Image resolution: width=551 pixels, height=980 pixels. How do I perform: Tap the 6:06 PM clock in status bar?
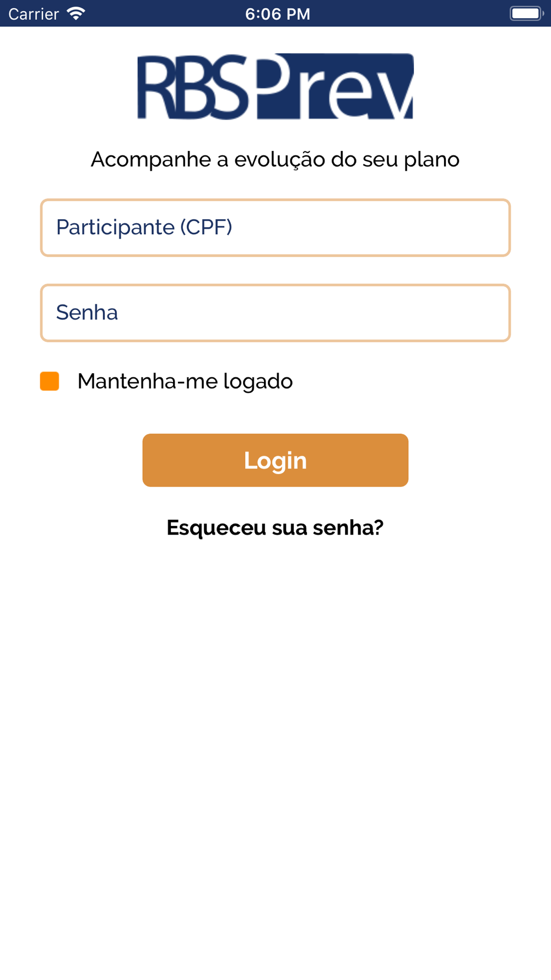point(278,14)
